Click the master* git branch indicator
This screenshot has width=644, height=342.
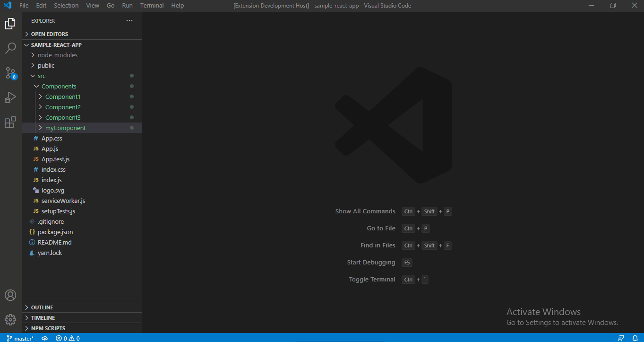20,338
